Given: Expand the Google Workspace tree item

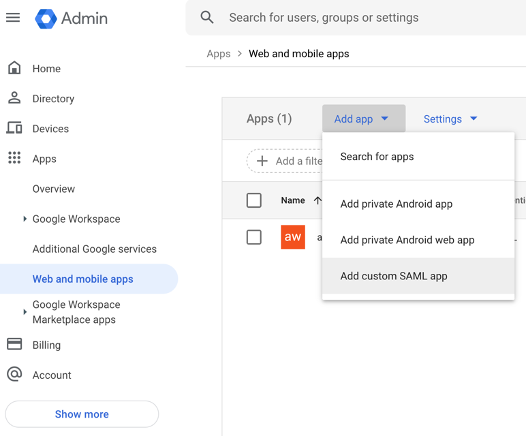Looking at the screenshot, I should pyautogui.click(x=25, y=219).
